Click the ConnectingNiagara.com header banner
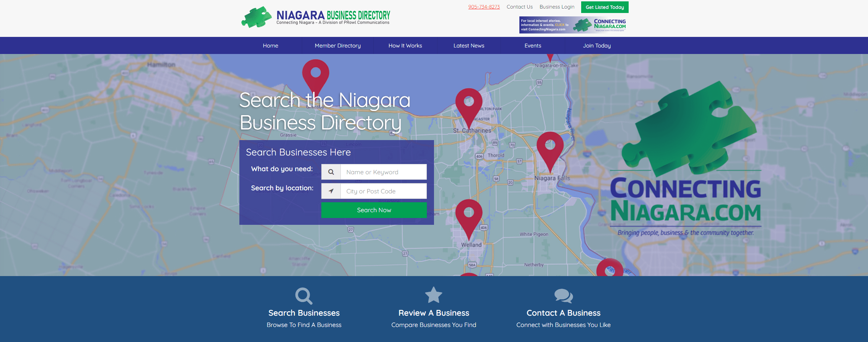868x342 pixels. [574, 25]
